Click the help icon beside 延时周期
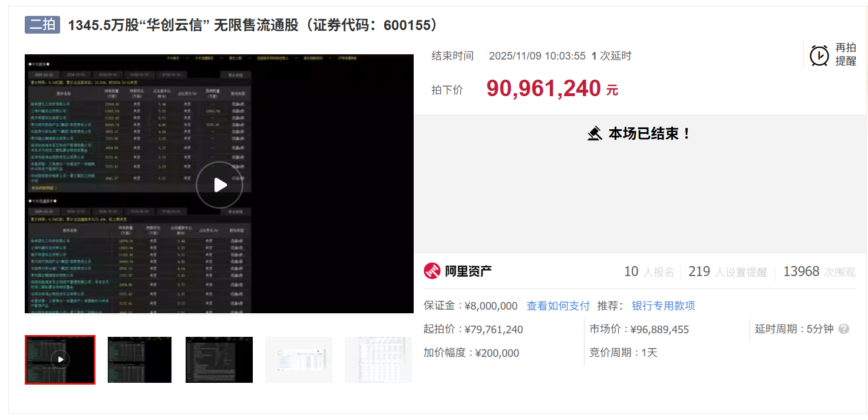 click(x=844, y=329)
